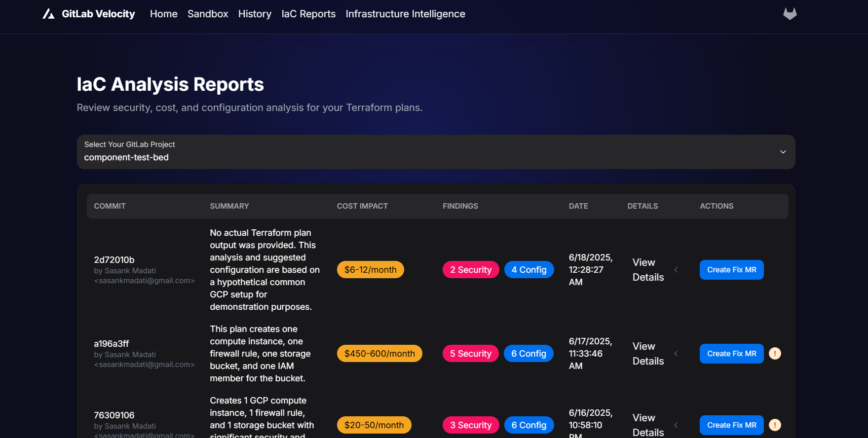Click the COST IMPACT column header

click(x=362, y=206)
